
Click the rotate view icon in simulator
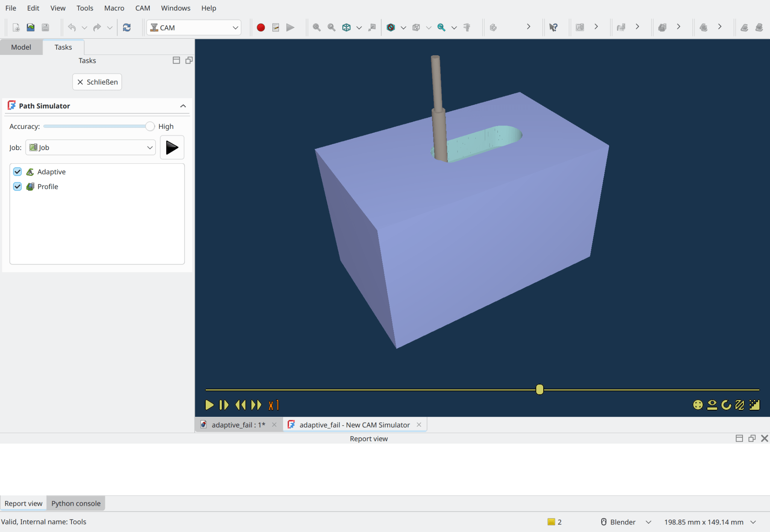(x=726, y=405)
